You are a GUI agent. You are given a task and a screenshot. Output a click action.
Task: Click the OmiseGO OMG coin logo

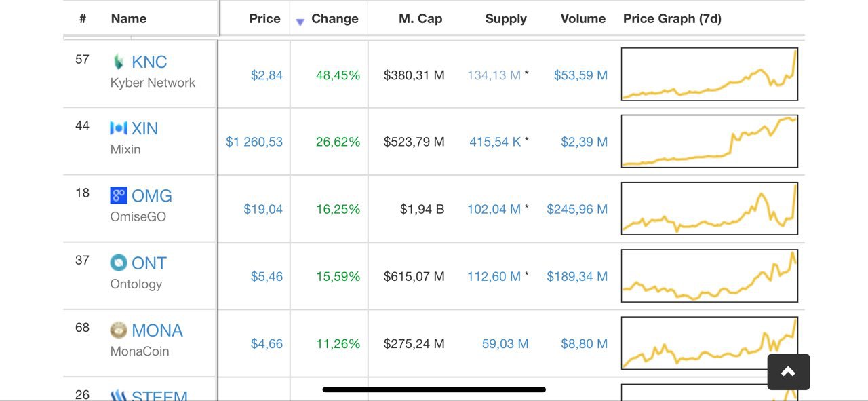pos(119,195)
